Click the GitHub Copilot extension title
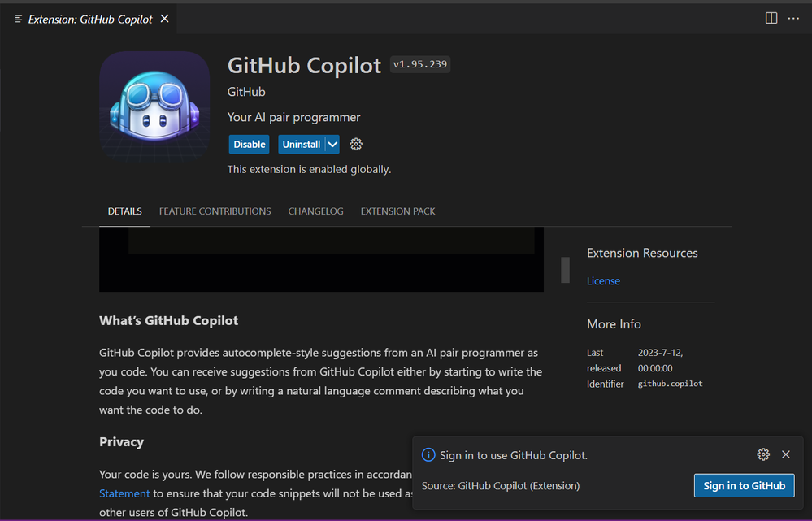 305,65
